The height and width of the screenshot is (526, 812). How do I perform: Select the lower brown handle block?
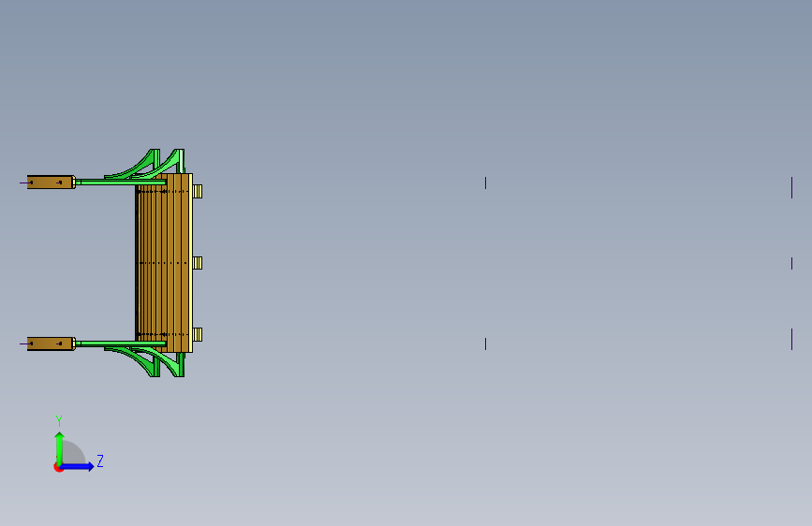pos(51,343)
